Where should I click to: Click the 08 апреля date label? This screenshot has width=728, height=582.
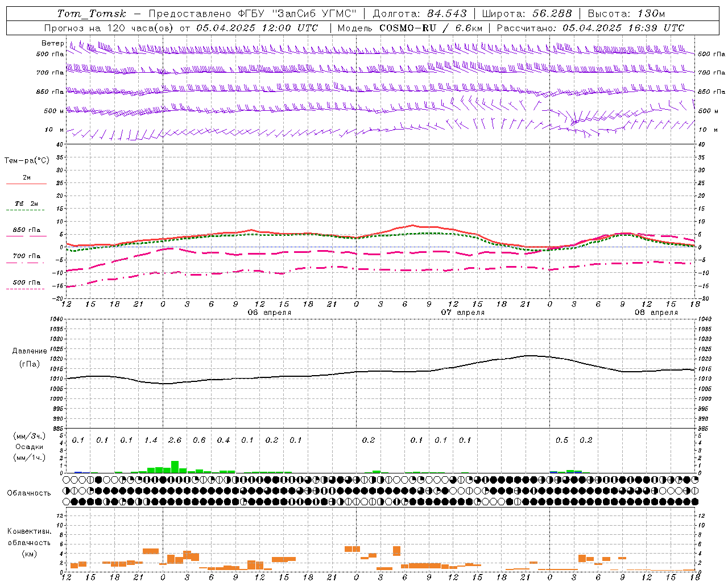(656, 313)
